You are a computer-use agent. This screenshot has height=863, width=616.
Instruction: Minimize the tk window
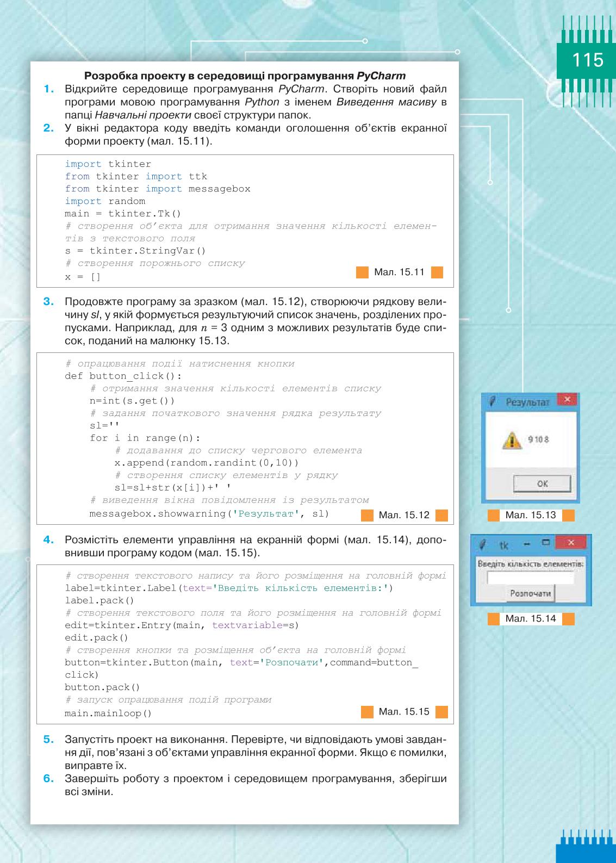click(x=526, y=543)
